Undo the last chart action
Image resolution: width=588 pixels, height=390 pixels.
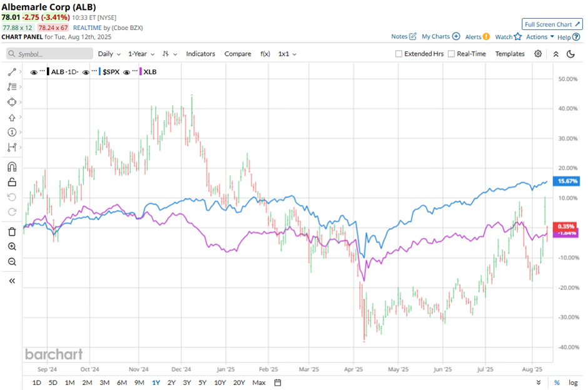click(x=12, y=197)
